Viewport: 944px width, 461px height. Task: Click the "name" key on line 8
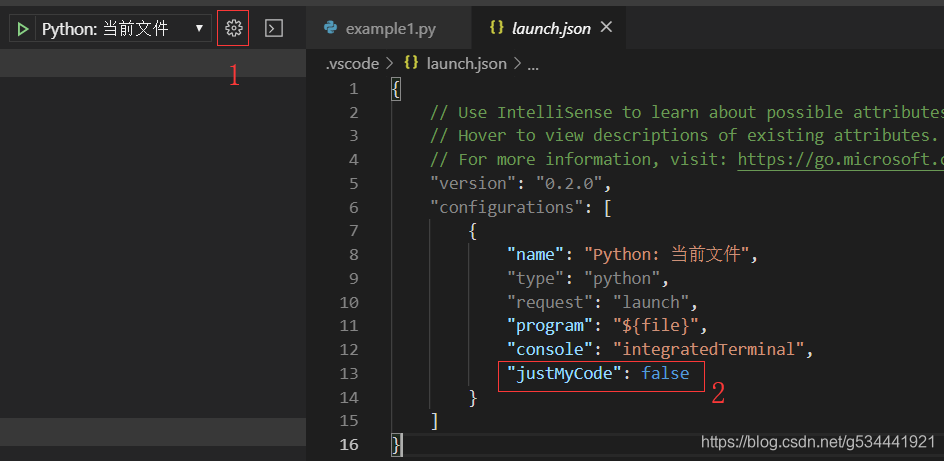coord(535,255)
